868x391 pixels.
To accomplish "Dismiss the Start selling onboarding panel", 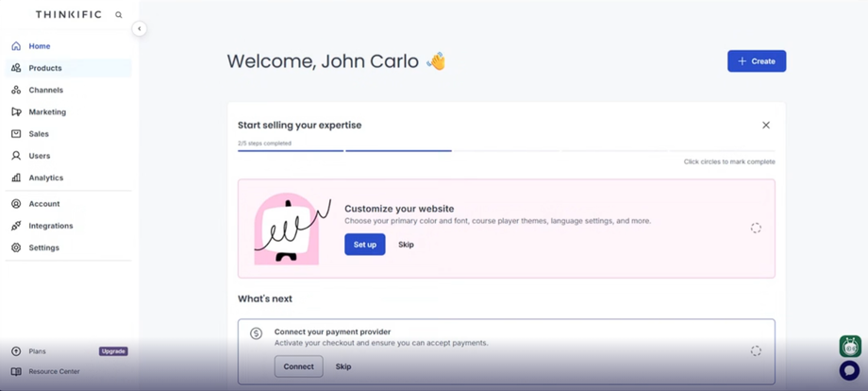I will [x=766, y=125].
